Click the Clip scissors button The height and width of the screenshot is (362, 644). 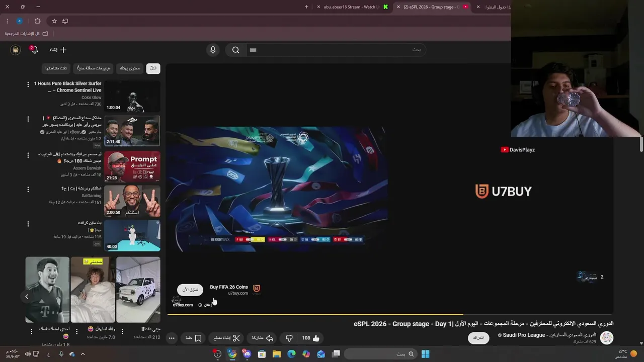pos(226,338)
